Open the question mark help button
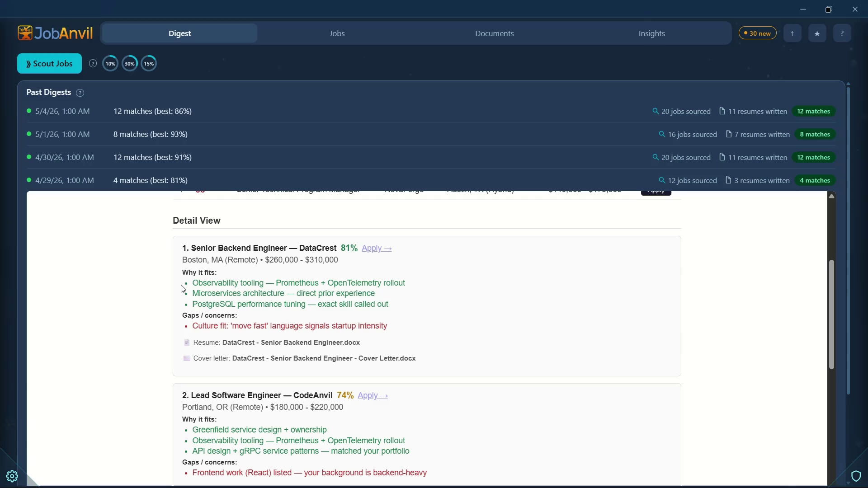 click(x=842, y=33)
